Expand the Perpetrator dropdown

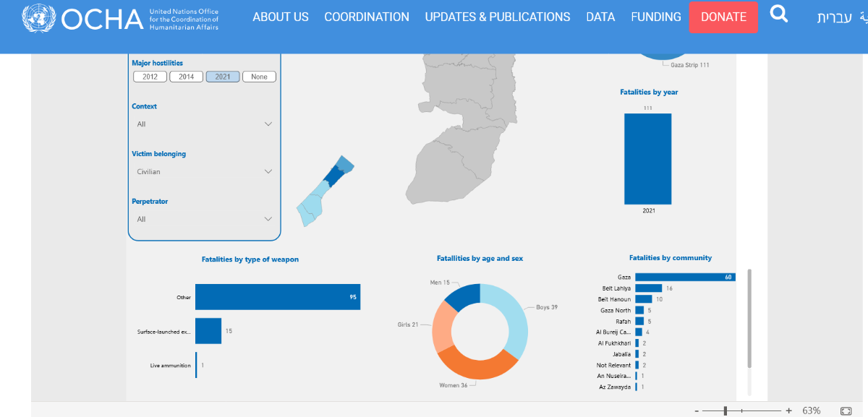click(x=204, y=219)
